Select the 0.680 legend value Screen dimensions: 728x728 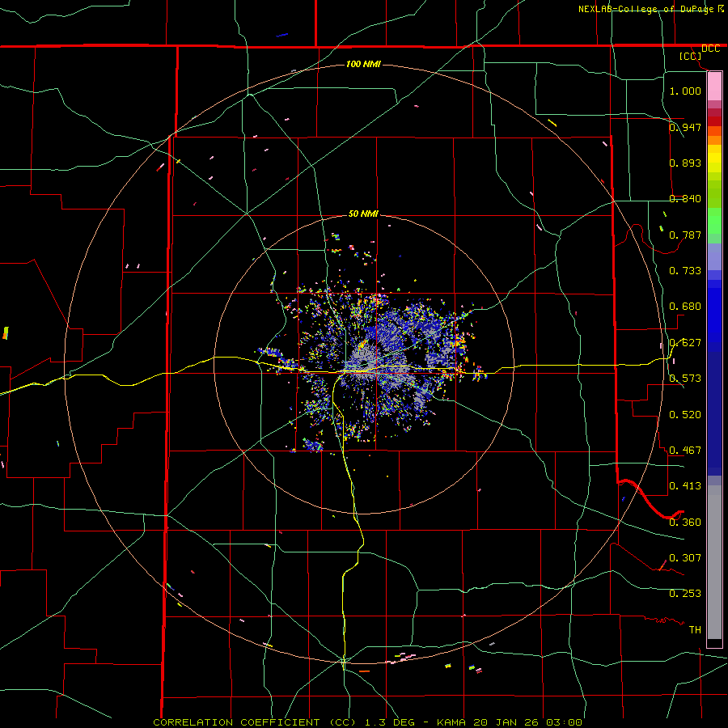click(685, 307)
